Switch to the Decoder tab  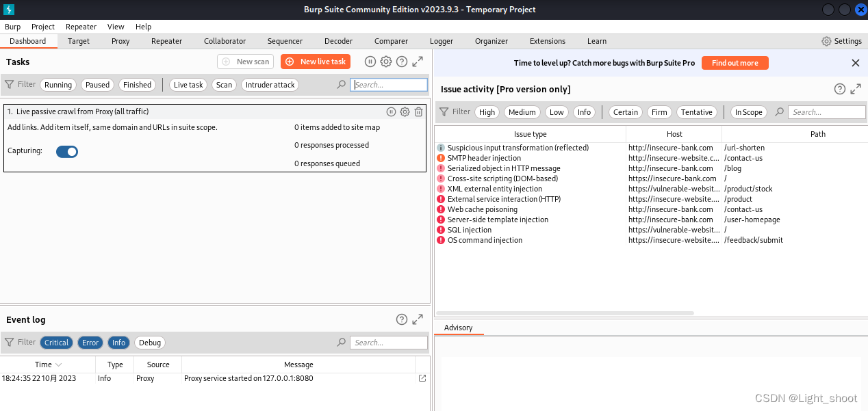pos(338,41)
